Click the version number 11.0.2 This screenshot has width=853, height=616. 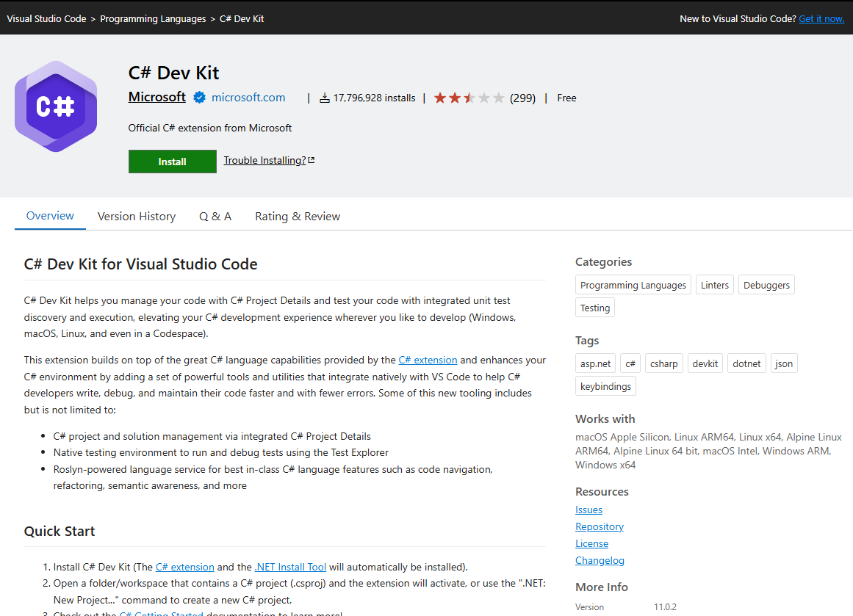(665, 606)
